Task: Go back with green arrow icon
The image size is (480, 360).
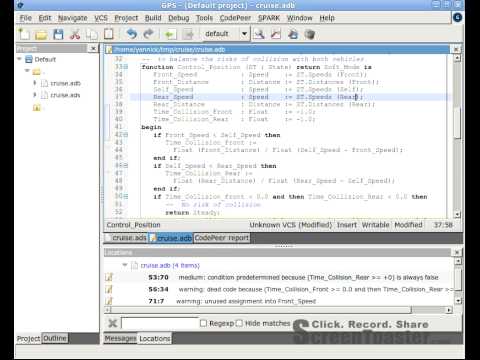Action: 170,34
